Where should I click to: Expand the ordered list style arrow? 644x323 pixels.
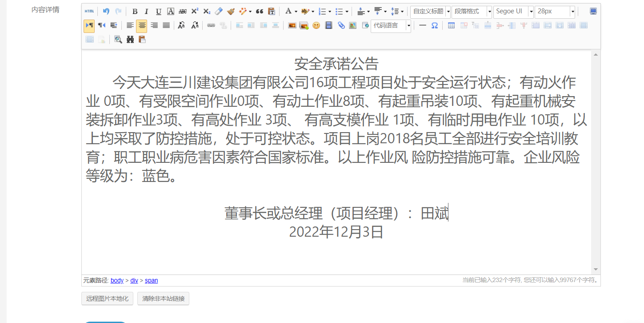point(329,12)
